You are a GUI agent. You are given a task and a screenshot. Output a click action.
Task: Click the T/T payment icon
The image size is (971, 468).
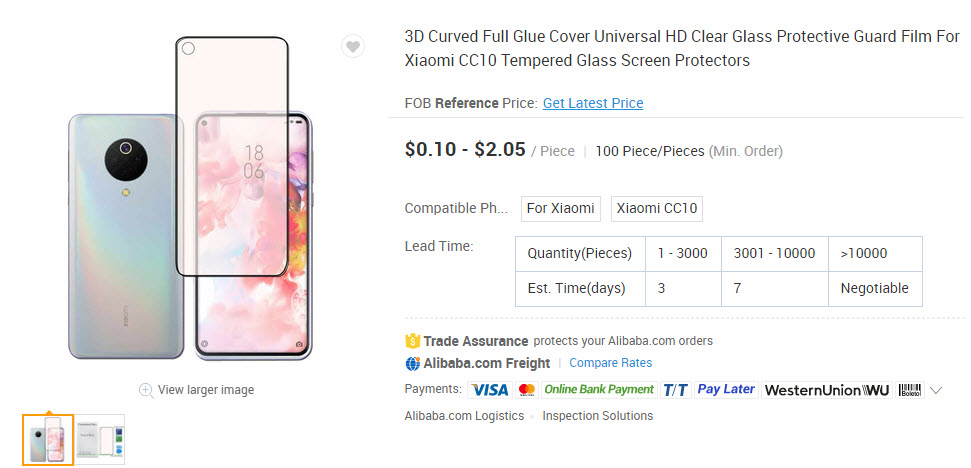[x=676, y=390]
